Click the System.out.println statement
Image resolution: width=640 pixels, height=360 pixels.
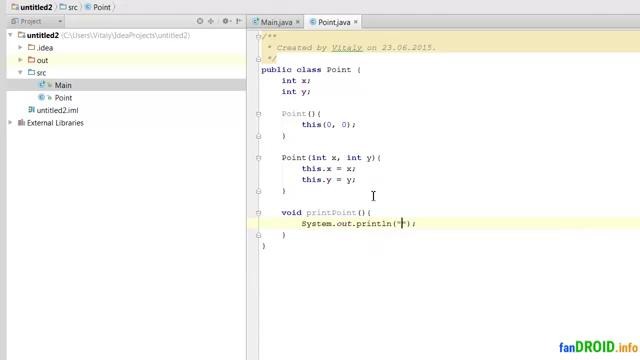(358, 224)
